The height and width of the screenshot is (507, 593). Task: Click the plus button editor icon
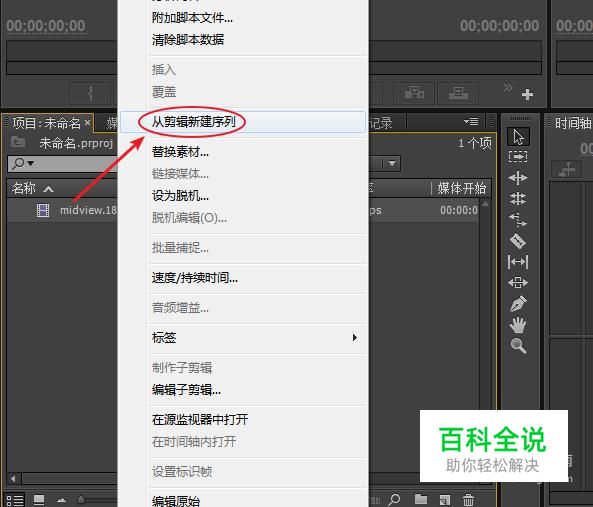pyautogui.click(x=528, y=94)
